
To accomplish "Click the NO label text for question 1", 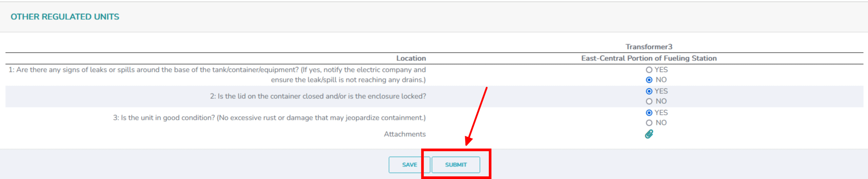I will pos(661,80).
